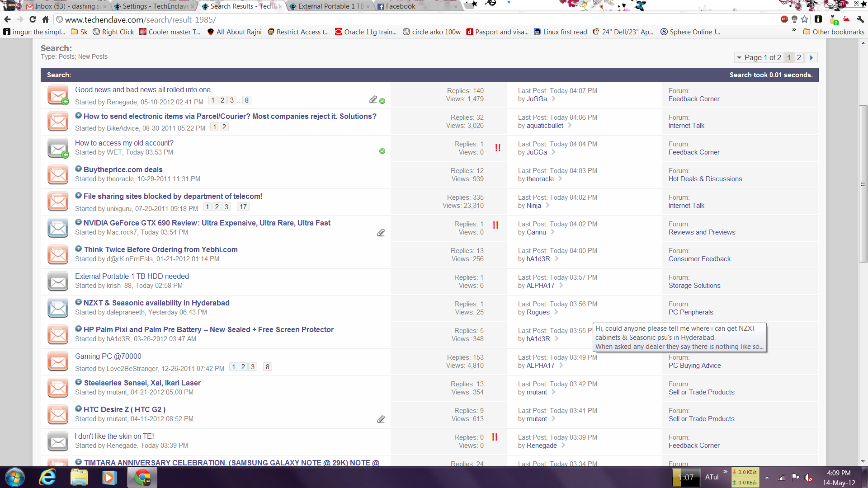Open Steelseries Sensei, Xai, Ikari Laser thread
Viewport: 868px width, 488px height.
click(x=142, y=383)
